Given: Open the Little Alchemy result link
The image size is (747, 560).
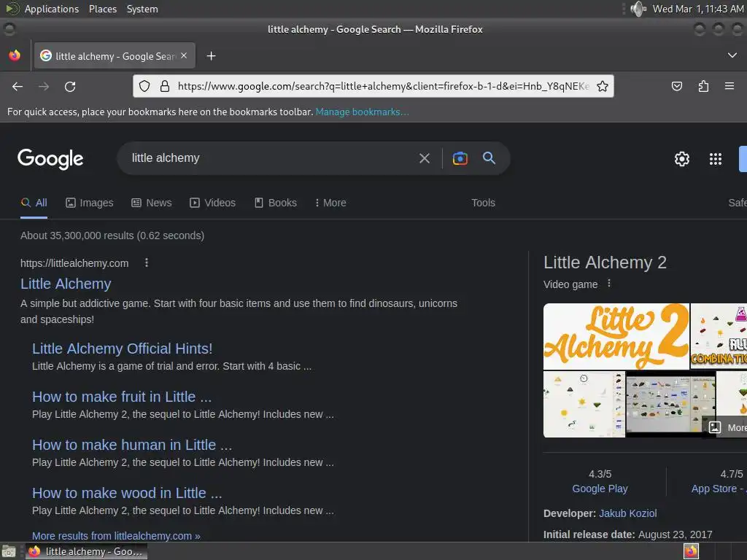Looking at the screenshot, I should pos(66,284).
